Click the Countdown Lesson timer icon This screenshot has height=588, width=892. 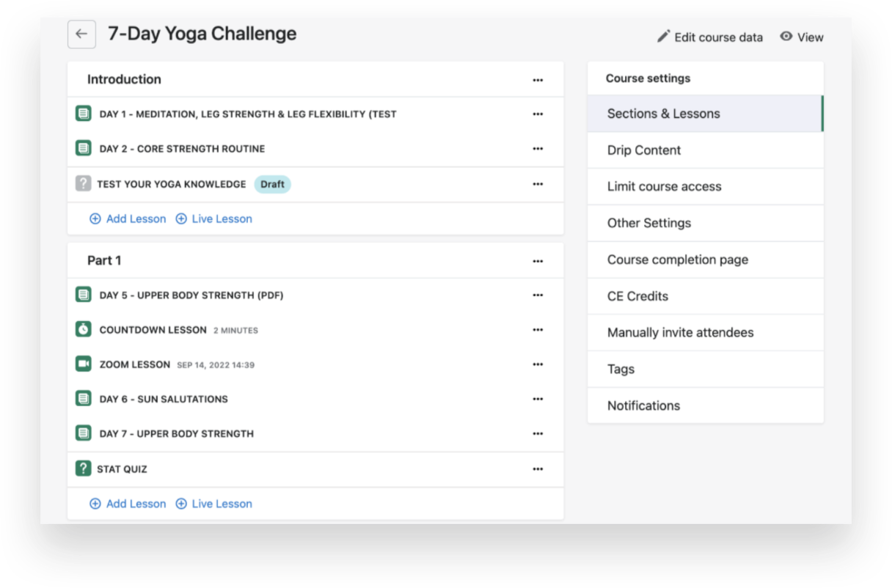click(84, 330)
